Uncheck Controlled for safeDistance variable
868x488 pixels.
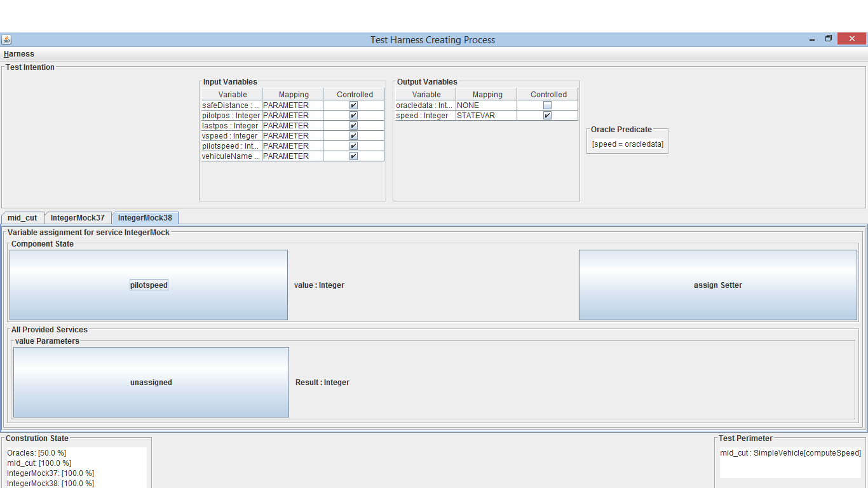(353, 105)
